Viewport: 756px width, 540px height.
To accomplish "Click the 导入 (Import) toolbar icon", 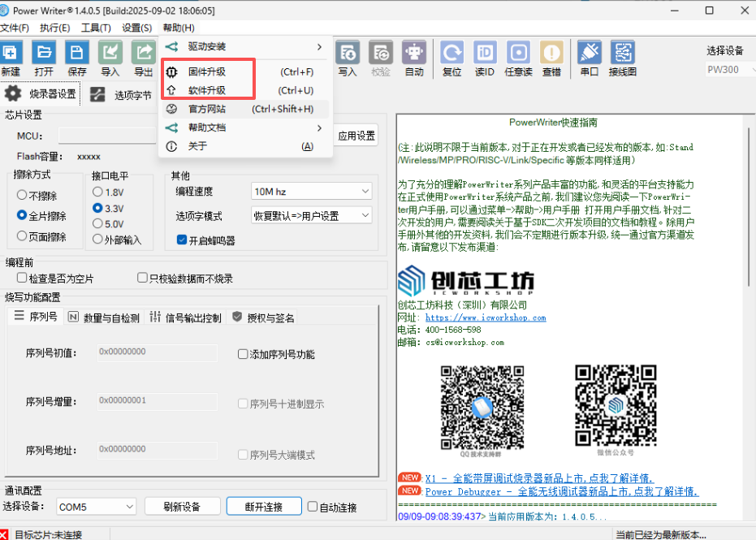I will click(x=110, y=52).
